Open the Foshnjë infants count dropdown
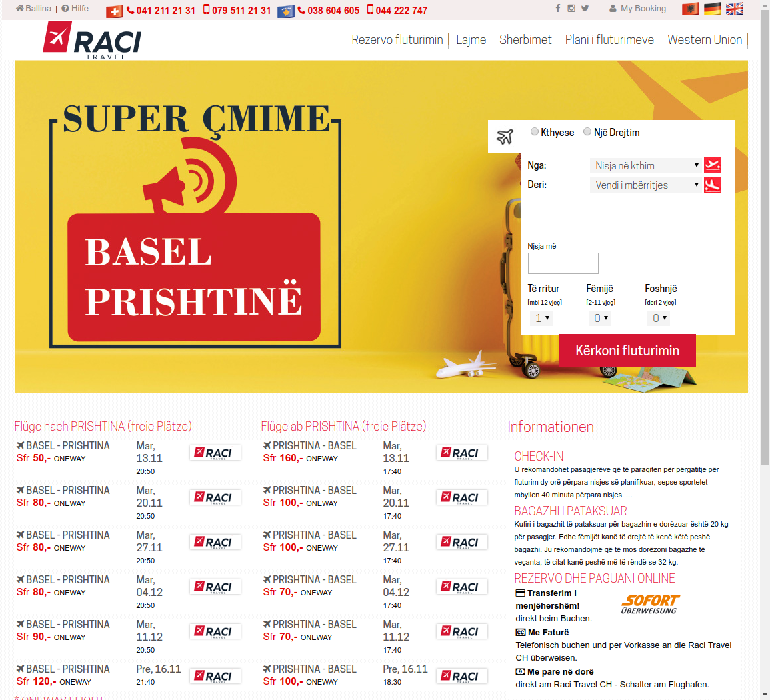Viewport: 770px width, 700px height. [659, 318]
